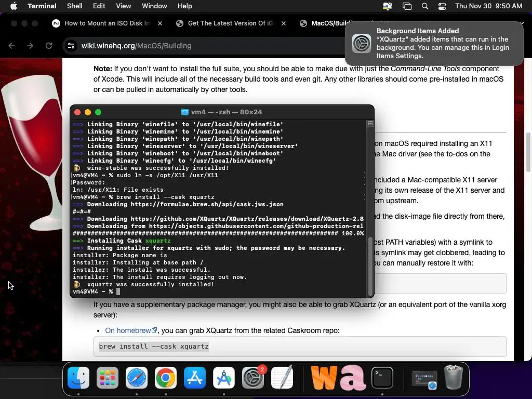Image resolution: width=532 pixels, height=399 pixels.
Task: Click the terminal split-pane button above scrollbar
Action: pyautogui.click(x=370, y=124)
